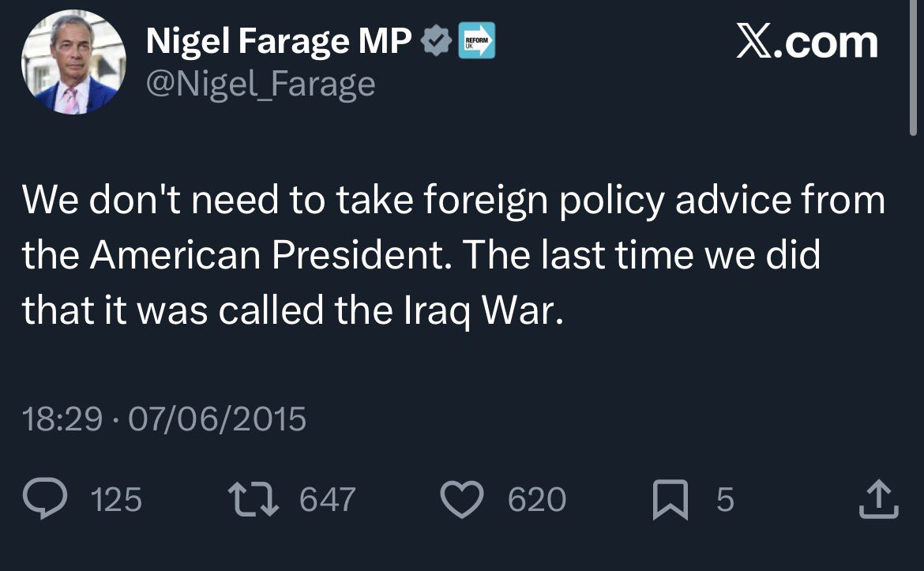Viewport: 924px width, 571px height.
Task: Click the 07/06/2015 post date
Action: pyautogui.click(x=216, y=418)
